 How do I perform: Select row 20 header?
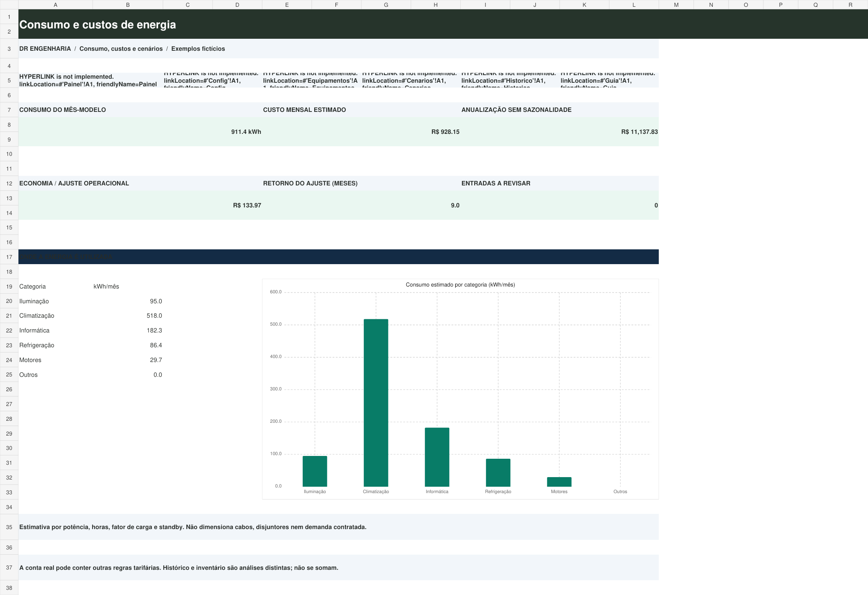click(9, 301)
